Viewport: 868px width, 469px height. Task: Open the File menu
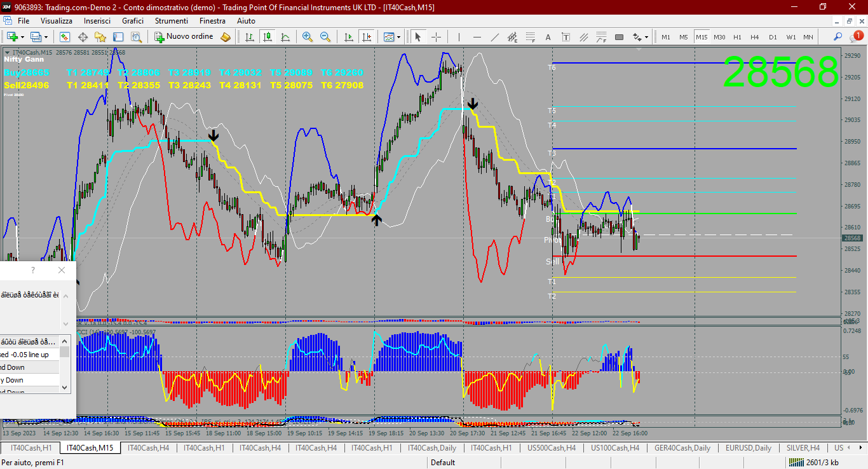24,21
